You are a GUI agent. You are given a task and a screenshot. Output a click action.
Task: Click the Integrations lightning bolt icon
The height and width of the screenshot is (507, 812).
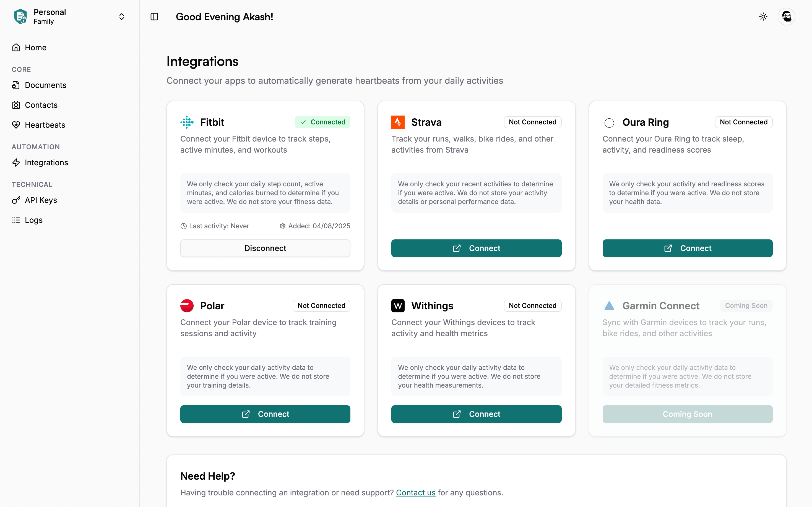(16, 163)
